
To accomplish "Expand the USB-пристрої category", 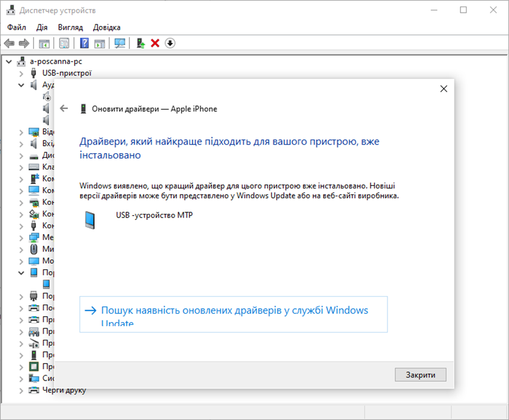I will [x=21, y=74].
